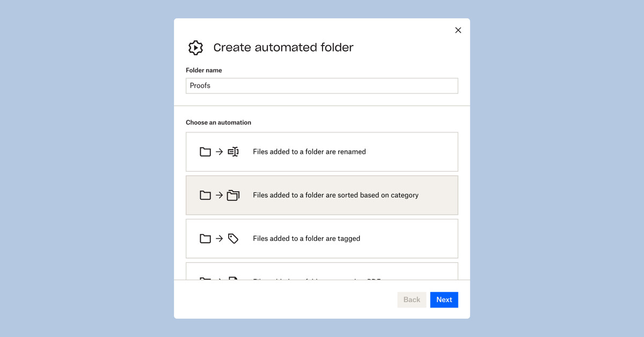Click folder icon in sorted by category row
644x337 pixels.
pos(205,195)
